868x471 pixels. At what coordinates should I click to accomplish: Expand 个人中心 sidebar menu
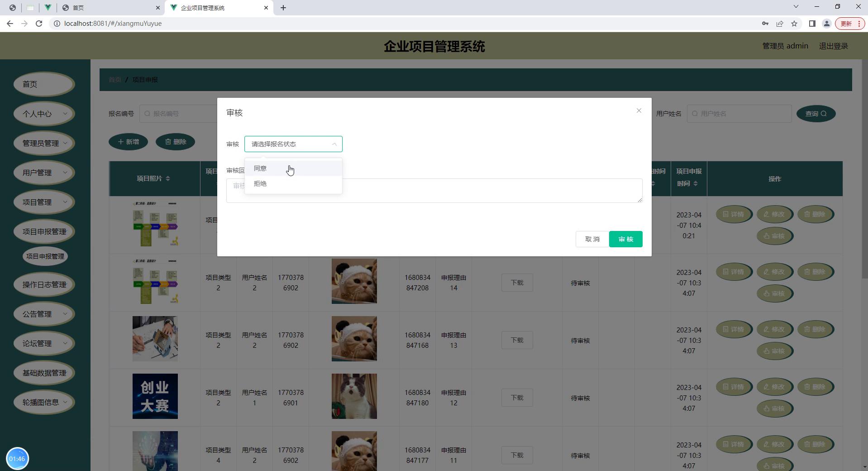click(x=44, y=114)
